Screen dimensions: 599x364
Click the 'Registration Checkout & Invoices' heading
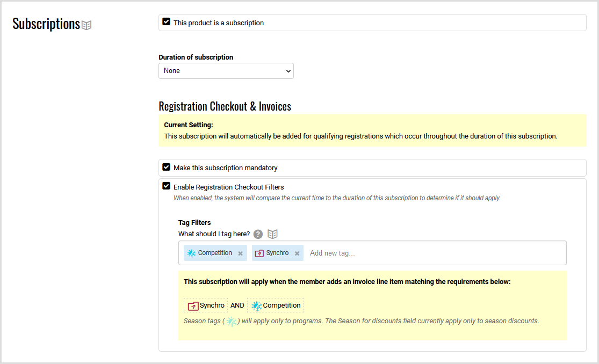coord(225,106)
